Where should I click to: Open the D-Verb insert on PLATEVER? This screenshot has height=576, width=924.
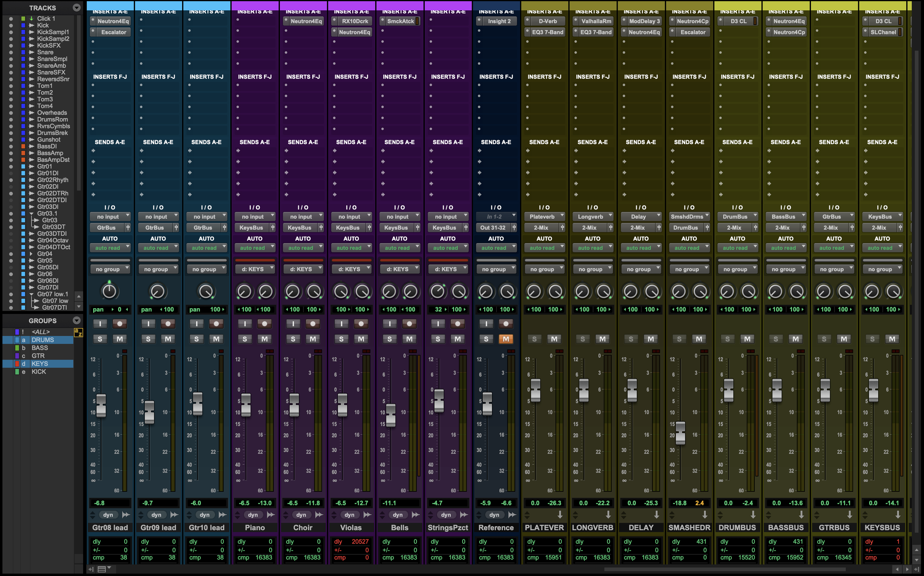(547, 21)
